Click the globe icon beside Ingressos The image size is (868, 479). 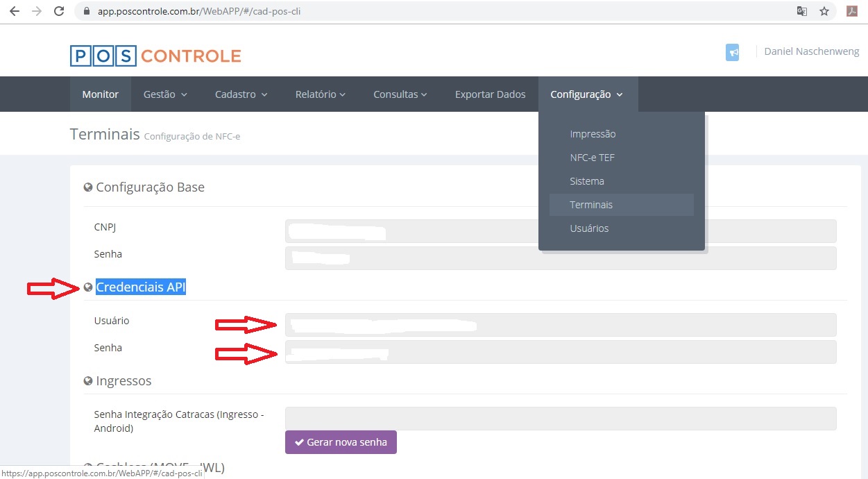coord(88,381)
